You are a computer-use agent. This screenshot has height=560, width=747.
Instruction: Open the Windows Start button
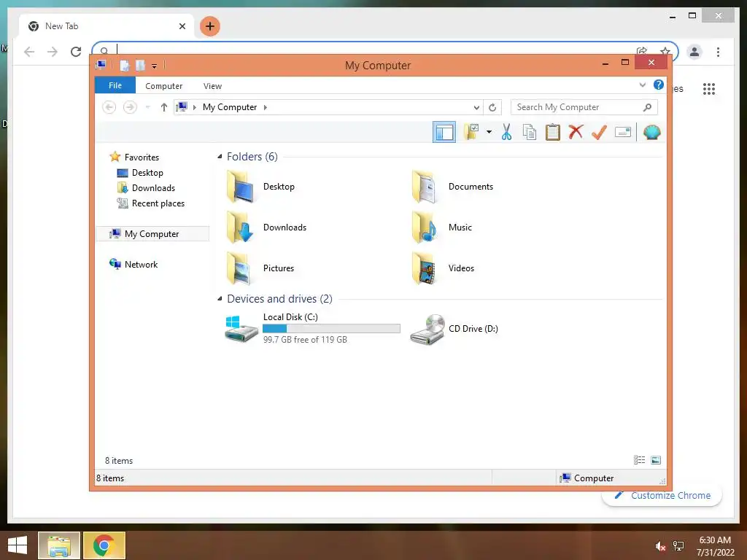18,545
